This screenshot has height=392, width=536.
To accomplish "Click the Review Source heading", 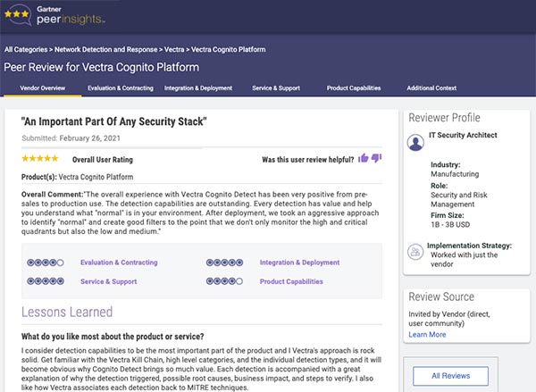I will [441, 296].
